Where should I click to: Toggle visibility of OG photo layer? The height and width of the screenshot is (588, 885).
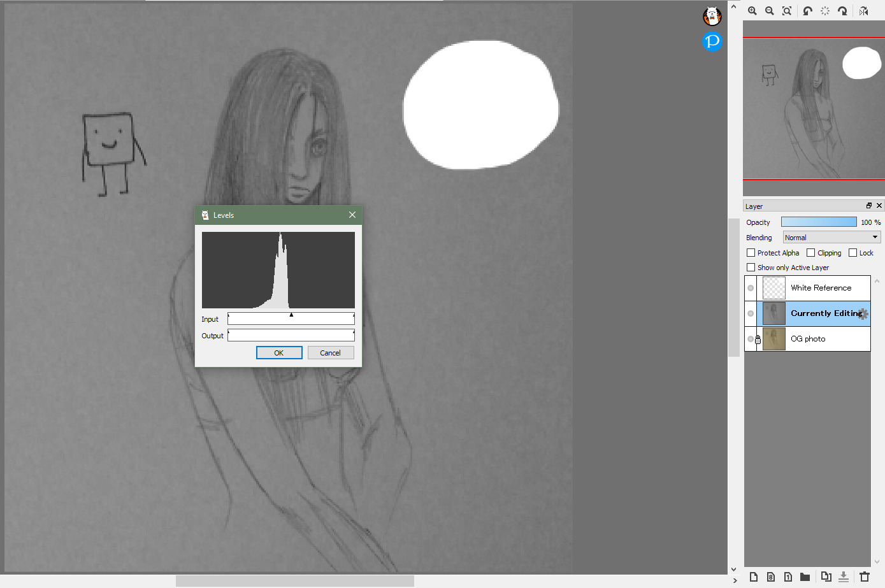[751, 339]
